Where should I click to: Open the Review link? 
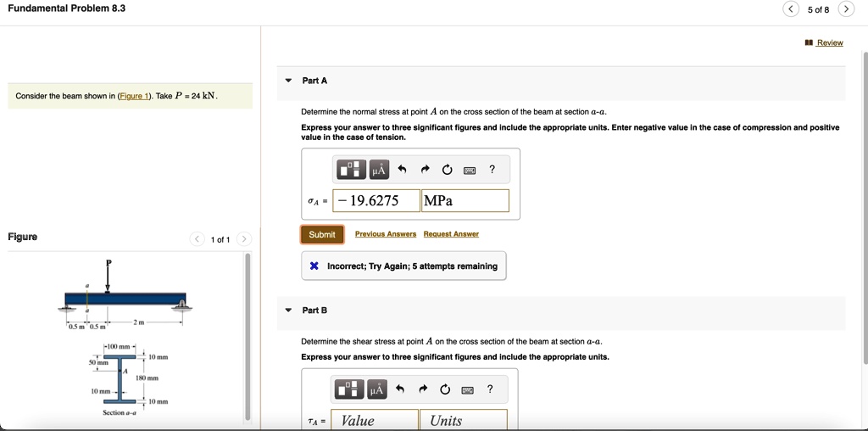(x=829, y=42)
